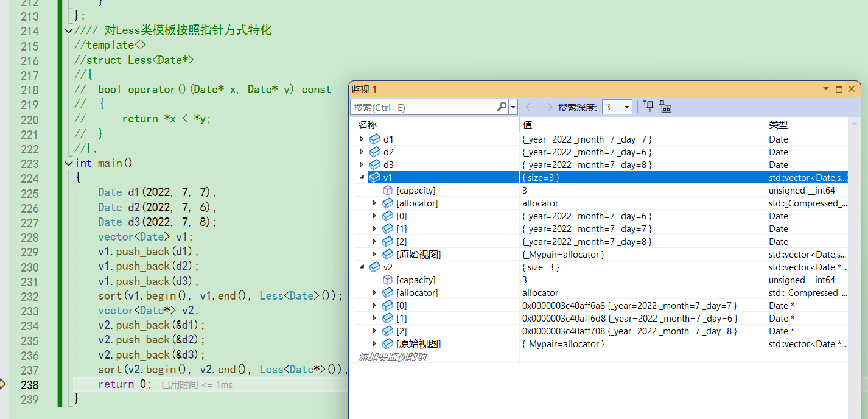The image size is (868, 419).
Task: Place cursor on 'return 0;' code line
Action: click(x=124, y=384)
